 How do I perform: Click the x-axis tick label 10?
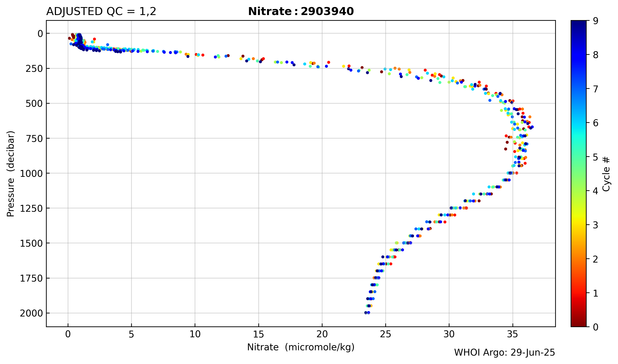click(195, 335)
